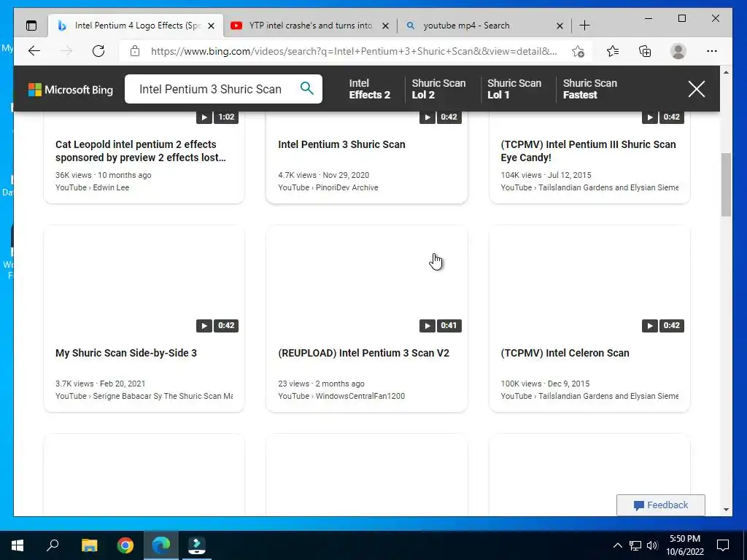Select the Shuric Scan Fastest suggestion
Viewport: 747px width, 560px height.
(x=589, y=89)
